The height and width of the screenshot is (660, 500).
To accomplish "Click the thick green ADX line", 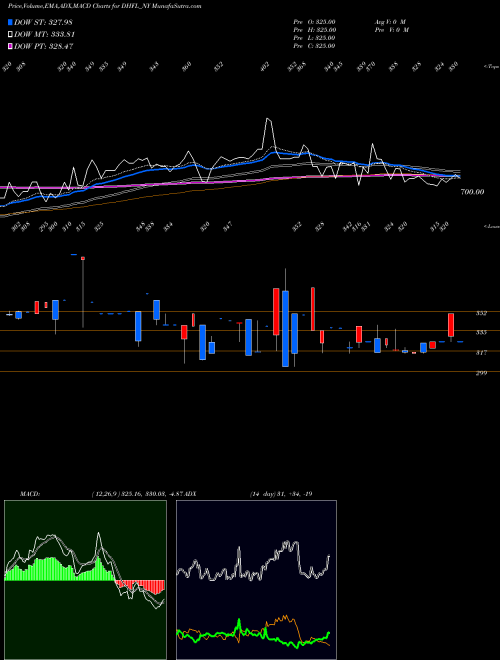I will (x=253, y=633).
